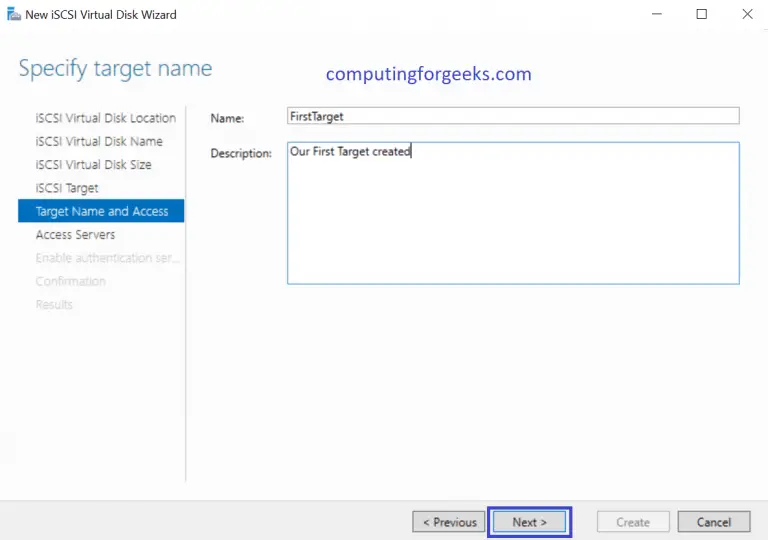The height and width of the screenshot is (540, 768).
Task: Click the greyed-out Create button
Action: click(x=632, y=522)
